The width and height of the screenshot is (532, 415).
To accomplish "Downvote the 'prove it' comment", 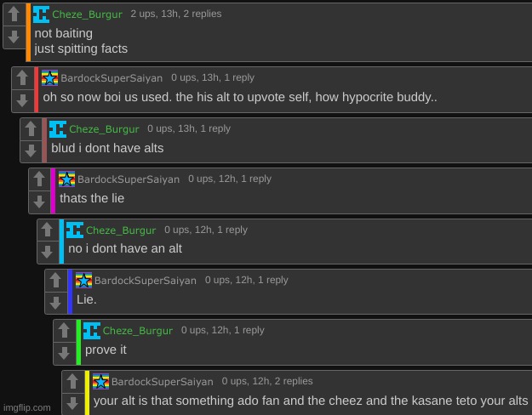I will pos(64,353).
